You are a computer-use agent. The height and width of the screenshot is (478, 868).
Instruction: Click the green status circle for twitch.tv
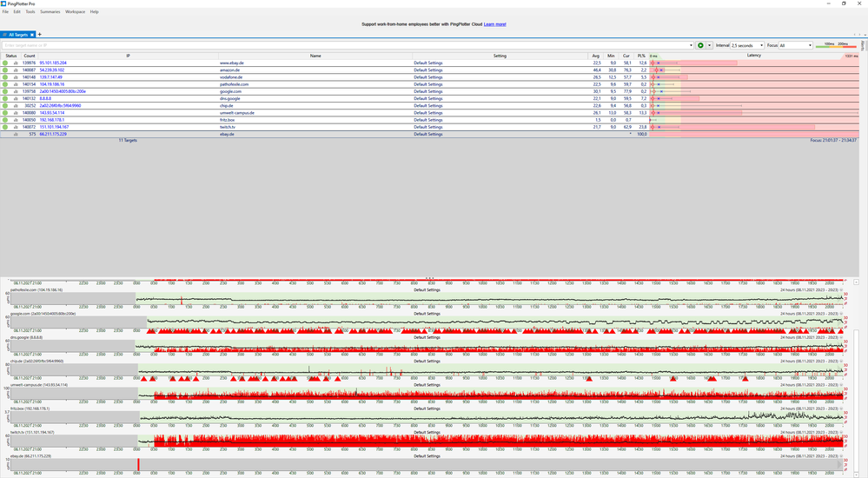point(5,128)
